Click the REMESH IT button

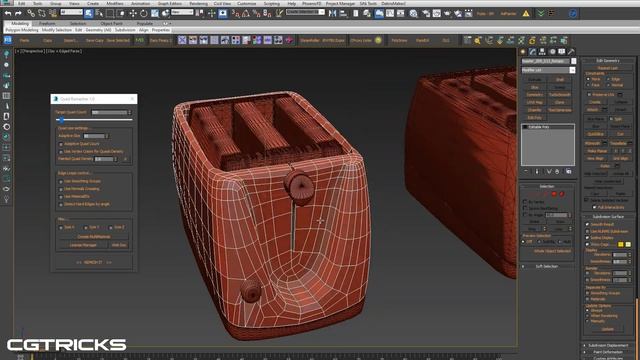93,262
